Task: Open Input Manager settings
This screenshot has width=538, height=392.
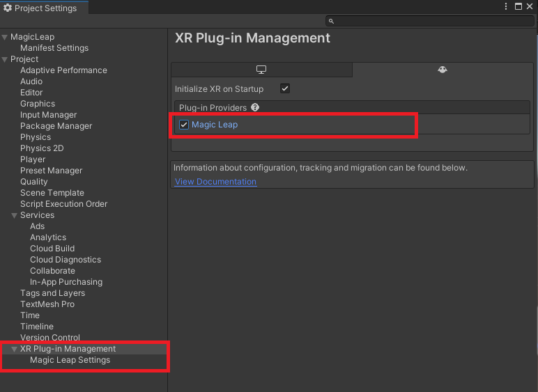Action: [x=48, y=115]
